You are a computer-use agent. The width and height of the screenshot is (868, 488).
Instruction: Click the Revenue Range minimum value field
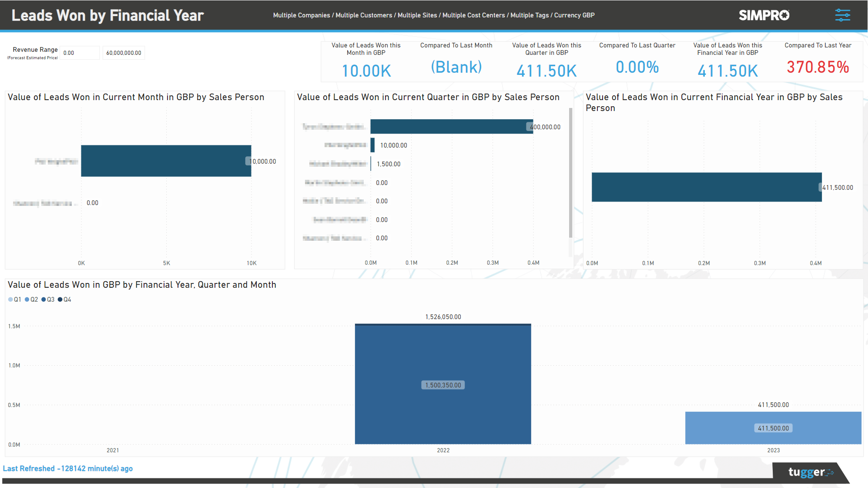tap(80, 53)
